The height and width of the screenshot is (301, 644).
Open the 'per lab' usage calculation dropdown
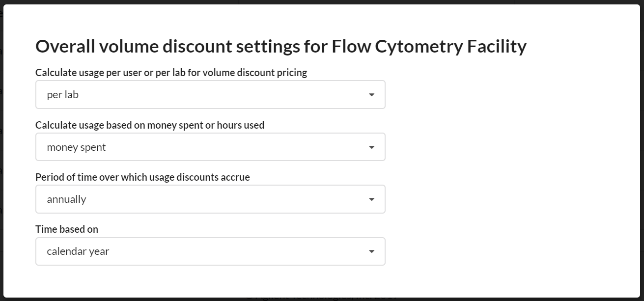tap(210, 95)
